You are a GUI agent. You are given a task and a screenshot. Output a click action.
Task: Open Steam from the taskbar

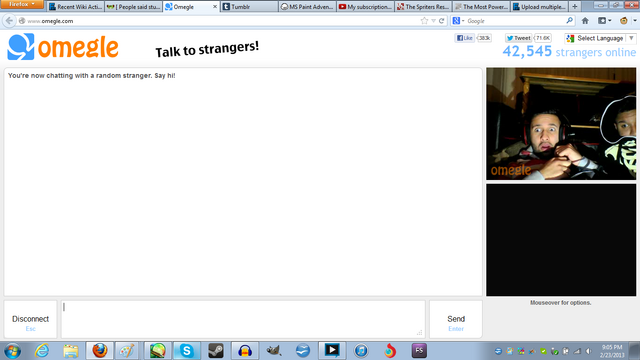216,351
